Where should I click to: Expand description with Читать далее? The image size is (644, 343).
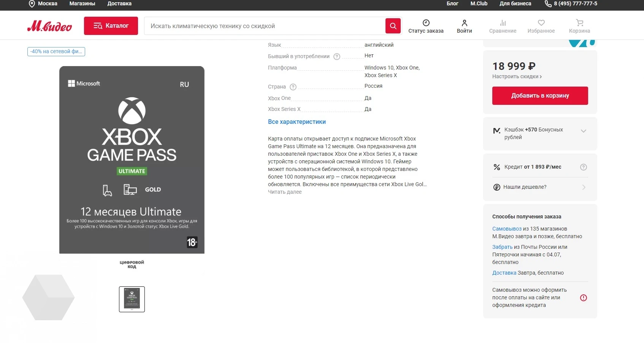285,192
